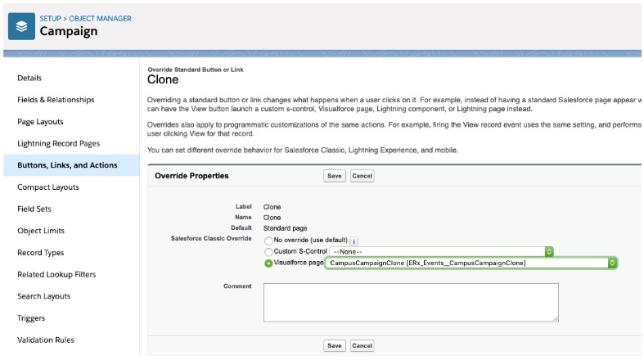
Task: Click the OBJECT MANAGER breadcrumb link
Action: point(102,19)
